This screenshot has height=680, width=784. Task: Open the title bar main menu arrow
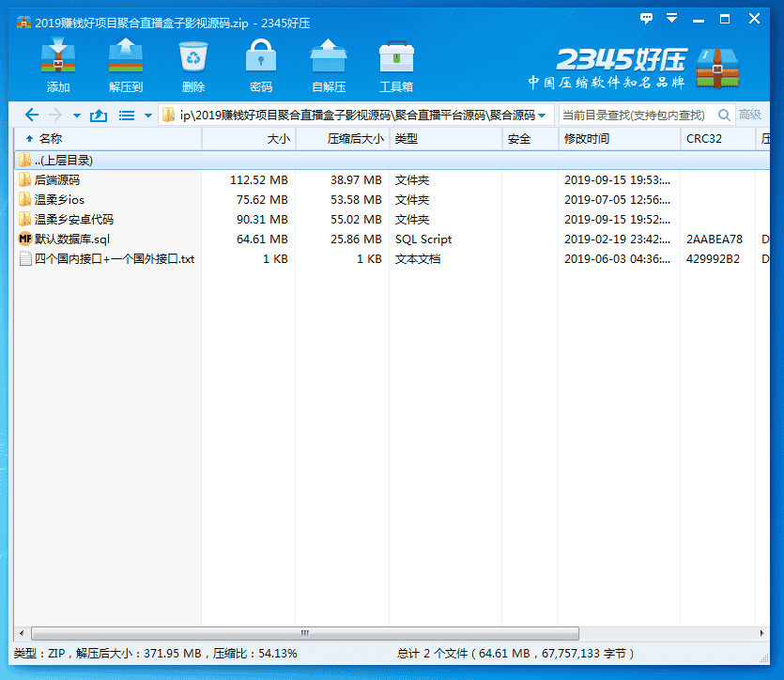[672, 19]
